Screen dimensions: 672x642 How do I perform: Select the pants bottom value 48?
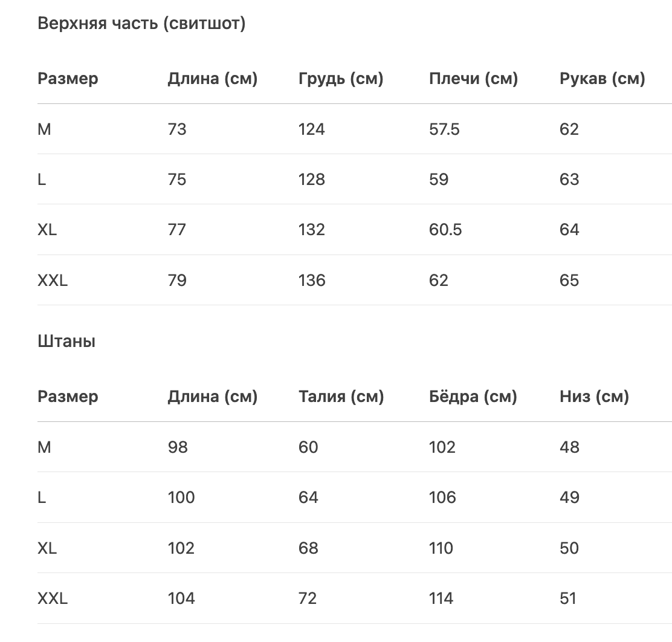(x=569, y=447)
